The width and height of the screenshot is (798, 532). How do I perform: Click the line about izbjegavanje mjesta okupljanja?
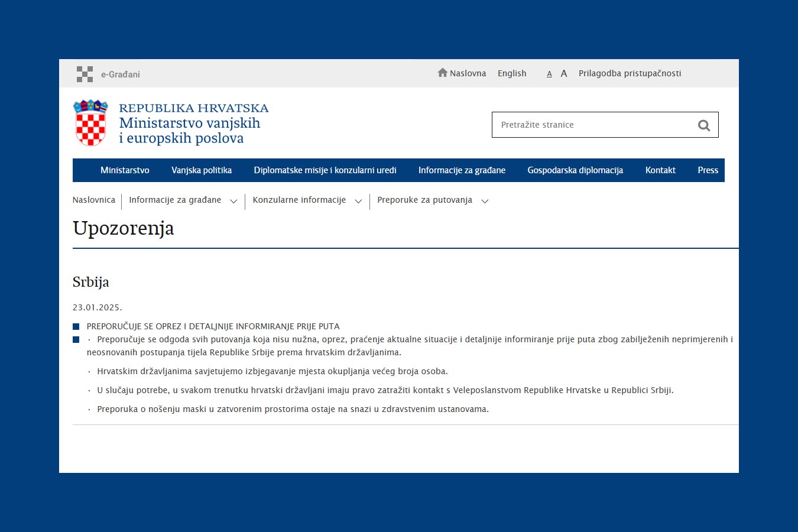pyautogui.click(x=273, y=371)
